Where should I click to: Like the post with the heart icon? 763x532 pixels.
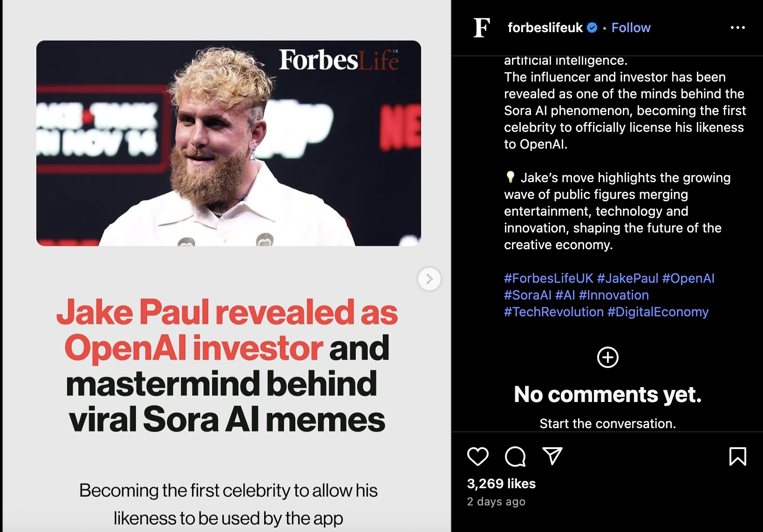coord(477,457)
